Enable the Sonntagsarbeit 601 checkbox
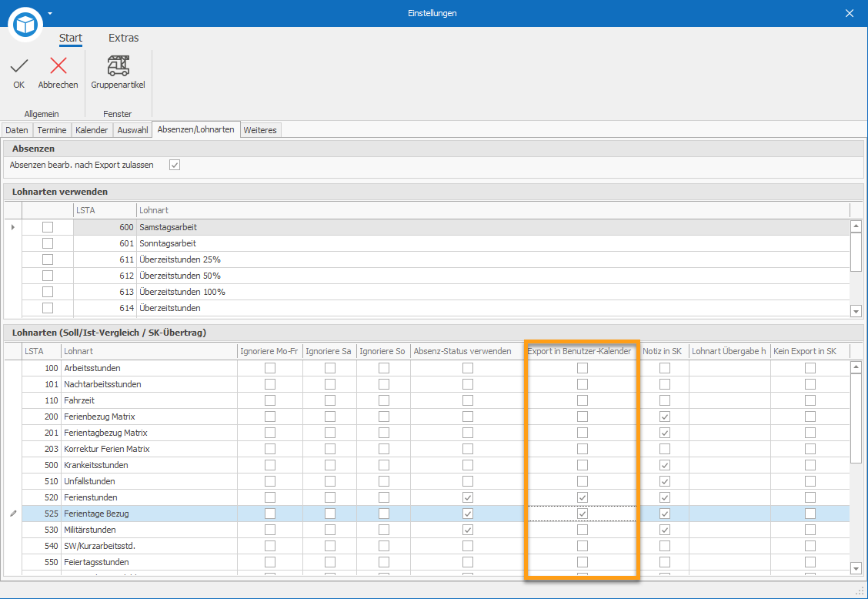Image resolution: width=868 pixels, height=599 pixels. (48, 243)
